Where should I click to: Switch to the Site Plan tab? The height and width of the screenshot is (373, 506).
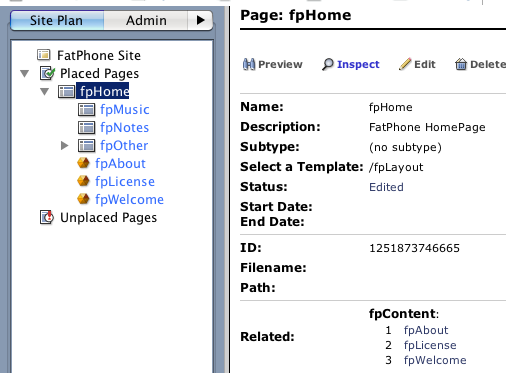click(x=57, y=20)
